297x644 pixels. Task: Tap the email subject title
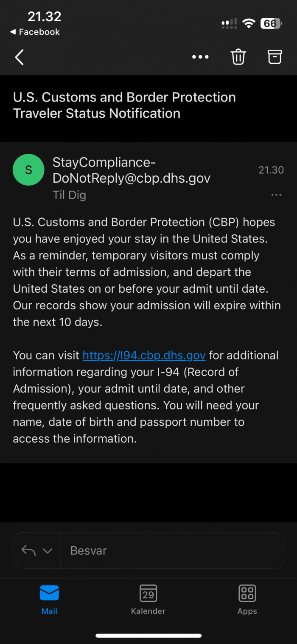click(124, 105)
